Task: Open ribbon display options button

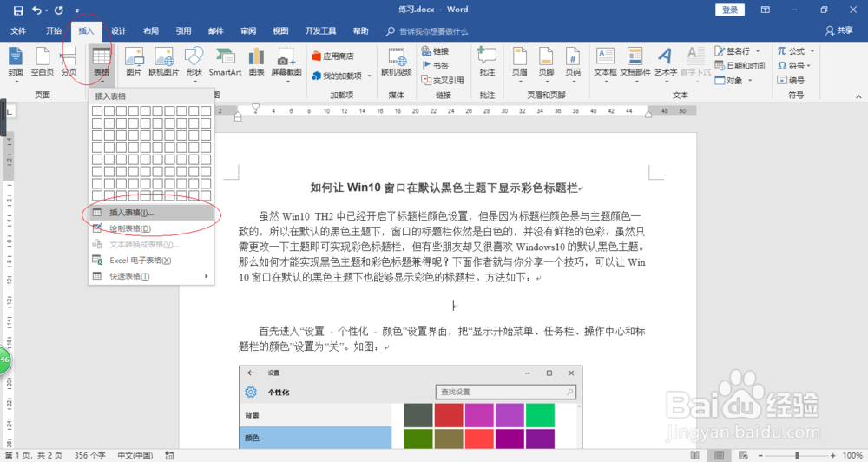Action: coord(765,10)
